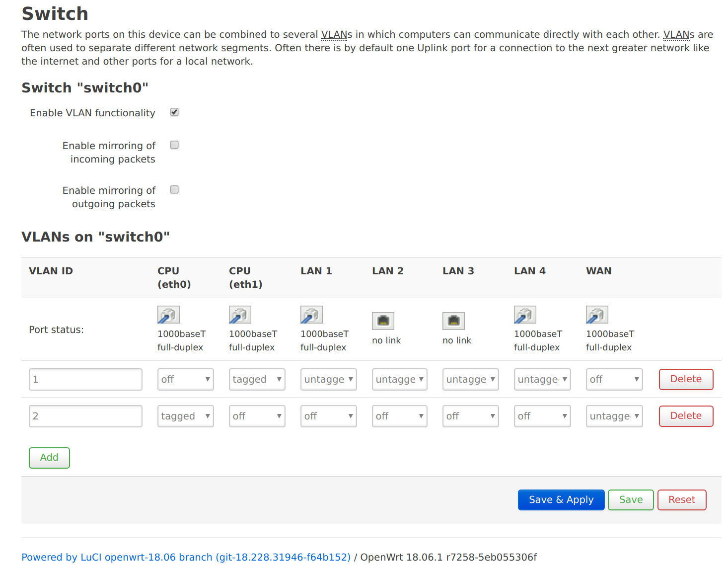Screen dimensions: 728x575
Task: Click the LAN 2 no link port icon
Action: point(383,321)
